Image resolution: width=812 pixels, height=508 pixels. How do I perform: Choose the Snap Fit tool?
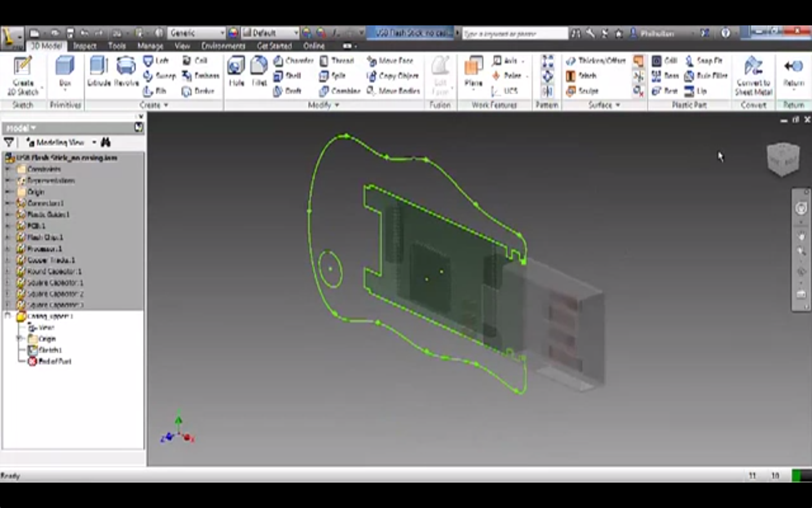[703, 60]
